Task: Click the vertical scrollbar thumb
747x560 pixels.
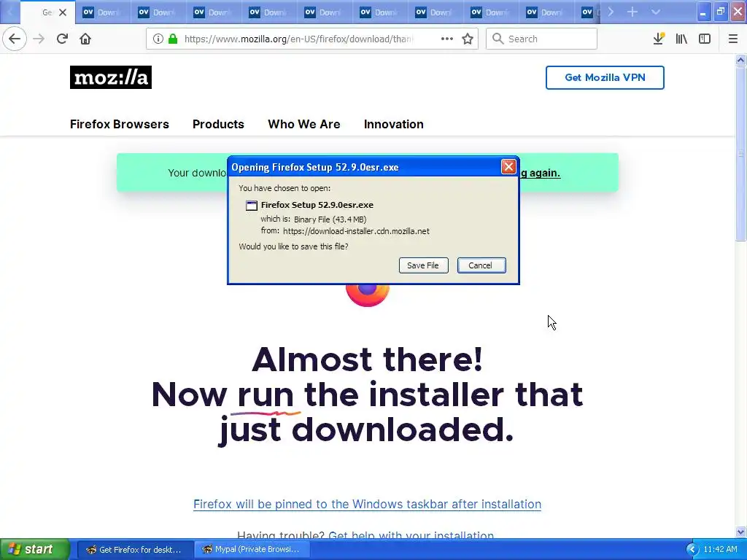Action: click(740, 154)
